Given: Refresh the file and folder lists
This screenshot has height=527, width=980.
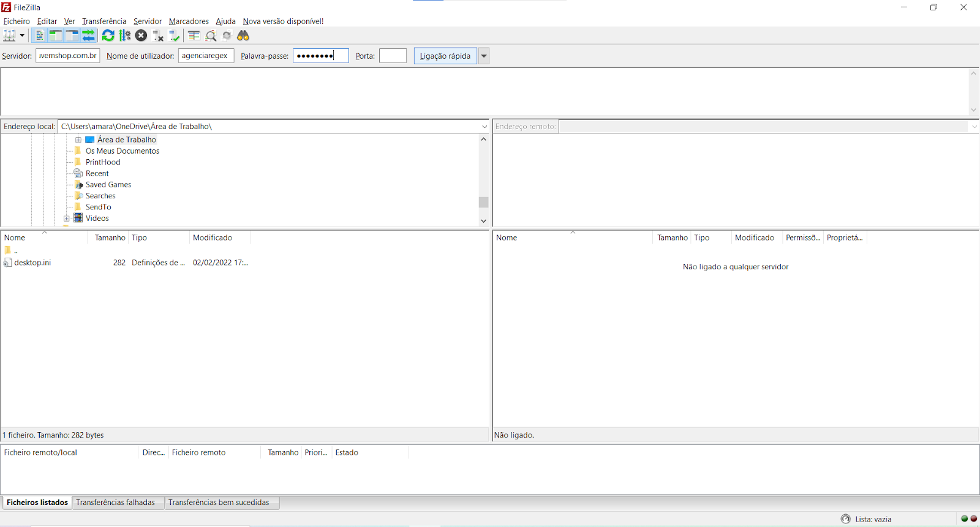Looking at the screenshot, I should pyautogui.click(x=108, y=36).
